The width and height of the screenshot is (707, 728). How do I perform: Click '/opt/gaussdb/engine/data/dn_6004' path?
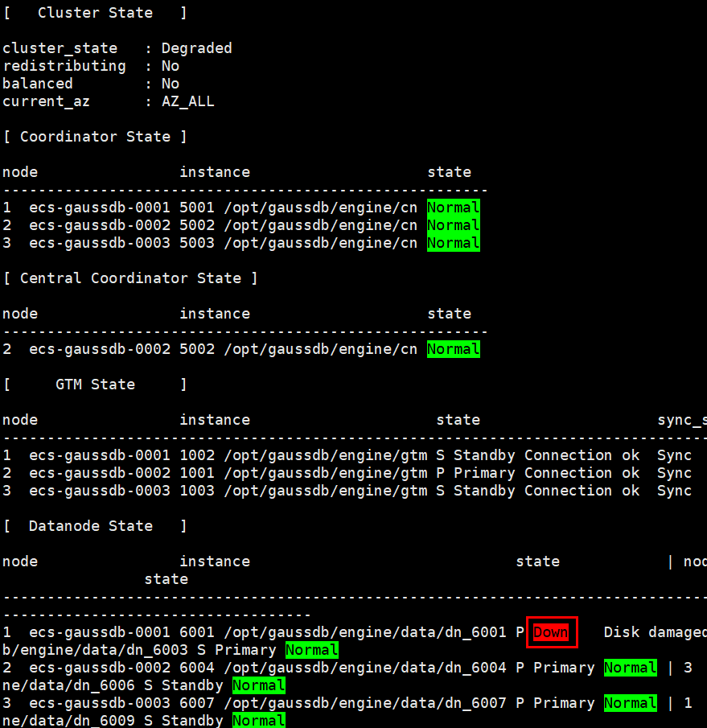tap(365, 668)
